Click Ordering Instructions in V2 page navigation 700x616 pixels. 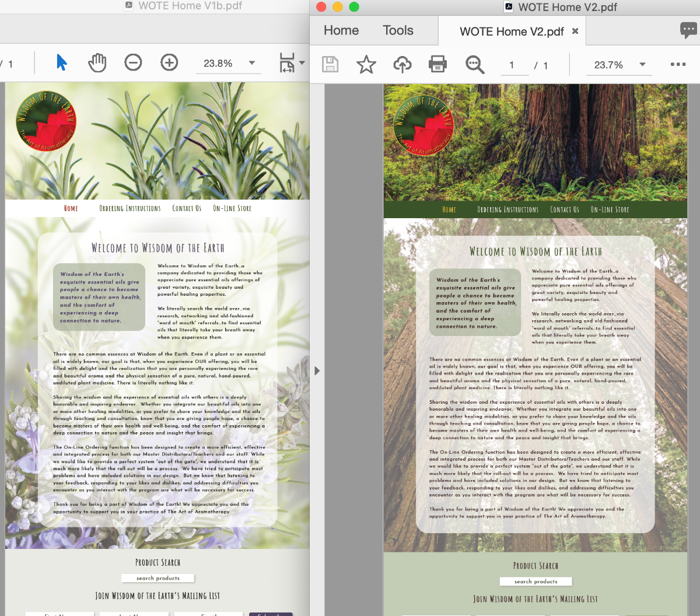pyautogui.click(x=508, y=209)
